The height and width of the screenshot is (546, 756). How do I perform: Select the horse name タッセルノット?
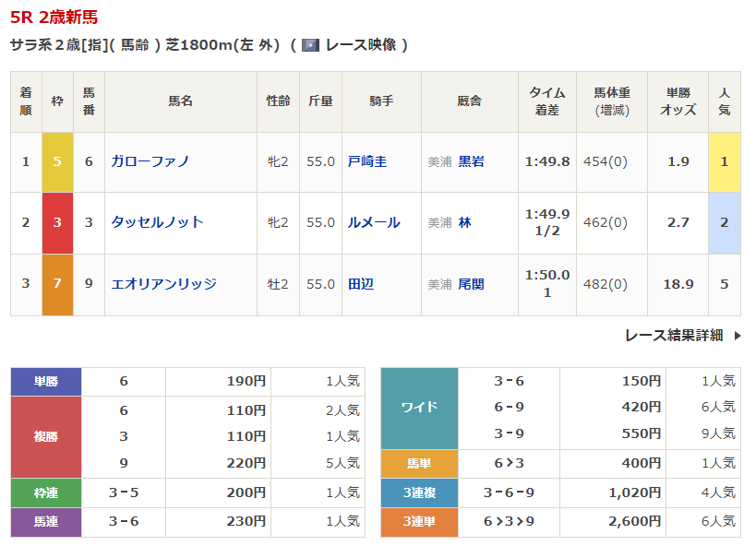[157, 222]
